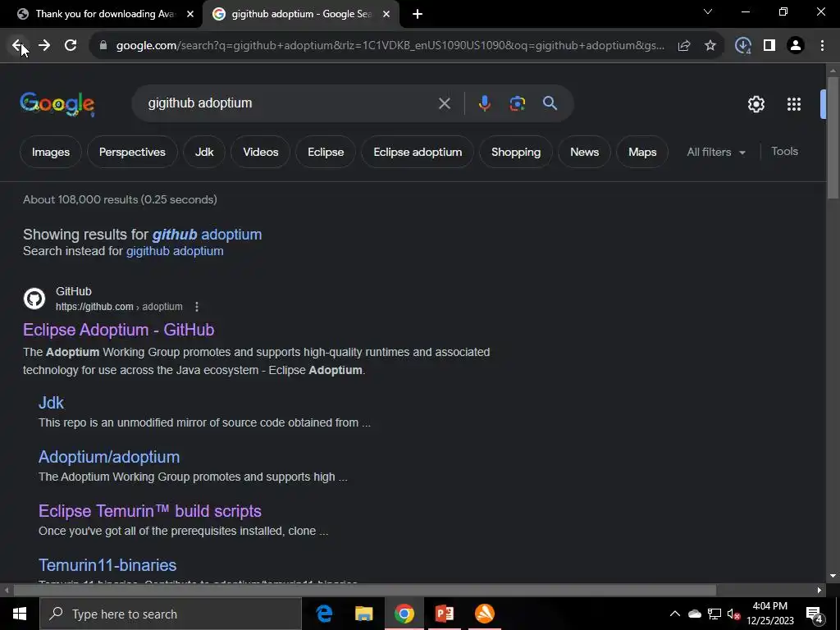Open the Google apps grid
Screen dimensions: 840x630
[x=794, y=104]
